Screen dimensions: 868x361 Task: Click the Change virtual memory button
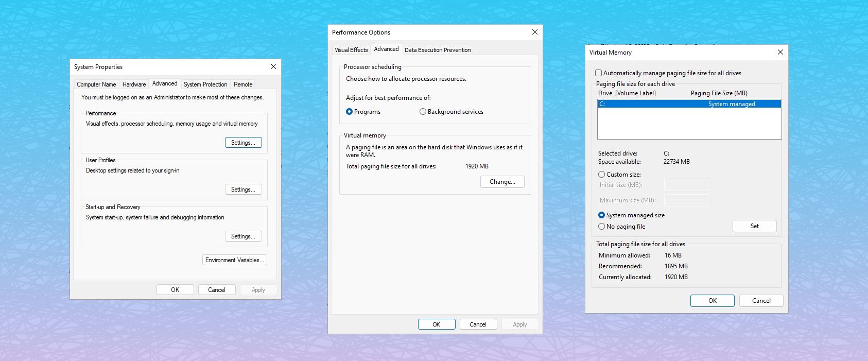[x=502, y=182]
